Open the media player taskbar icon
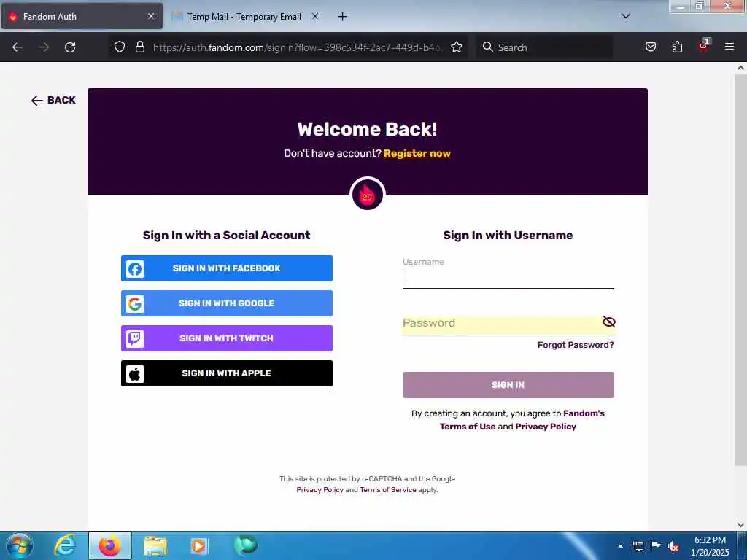 click(x=199, y=545)
